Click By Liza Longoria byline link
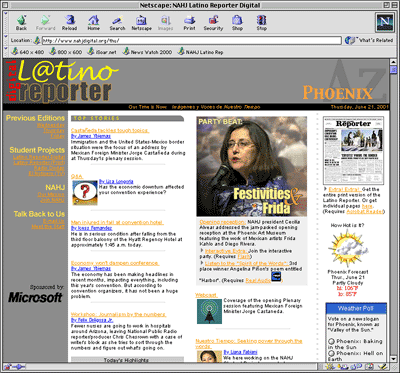Viewport: 400px width, 373px height. (116, 181)
